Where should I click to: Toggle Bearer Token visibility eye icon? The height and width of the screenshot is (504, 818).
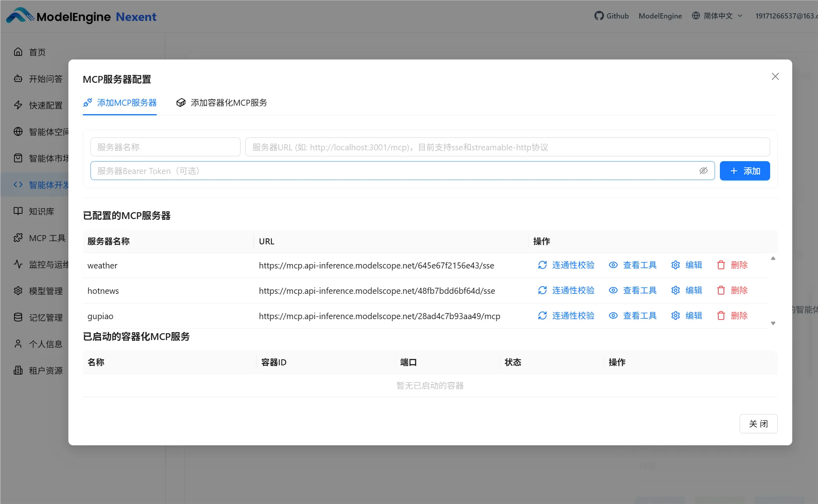click(x=703, y=171)
